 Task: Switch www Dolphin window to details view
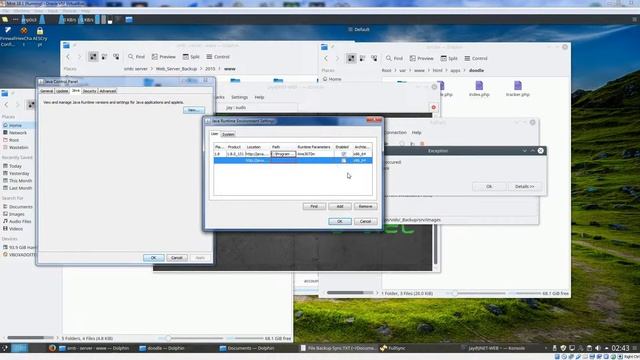click(116, 57)
